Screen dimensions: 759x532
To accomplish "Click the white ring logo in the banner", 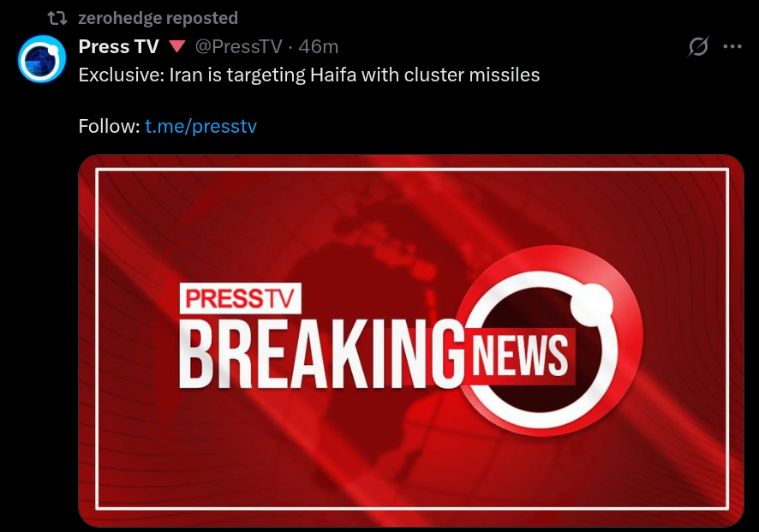I will click(x=549, y=341).
